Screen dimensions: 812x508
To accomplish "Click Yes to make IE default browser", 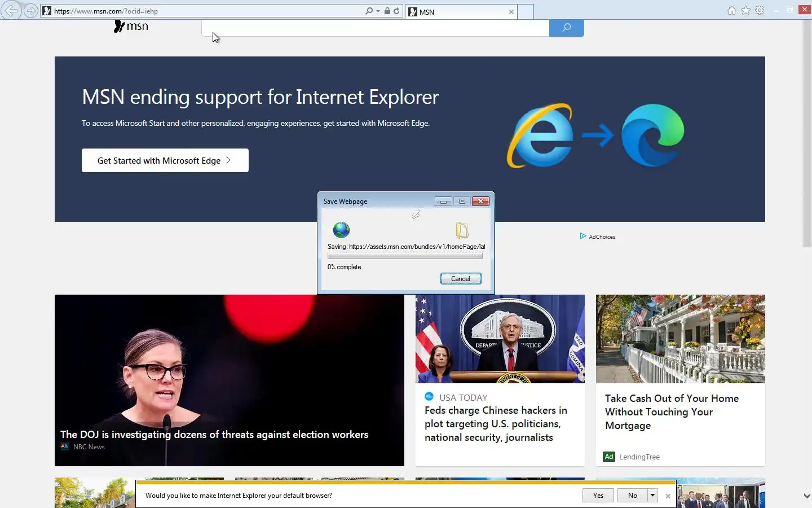I will 598,496.
